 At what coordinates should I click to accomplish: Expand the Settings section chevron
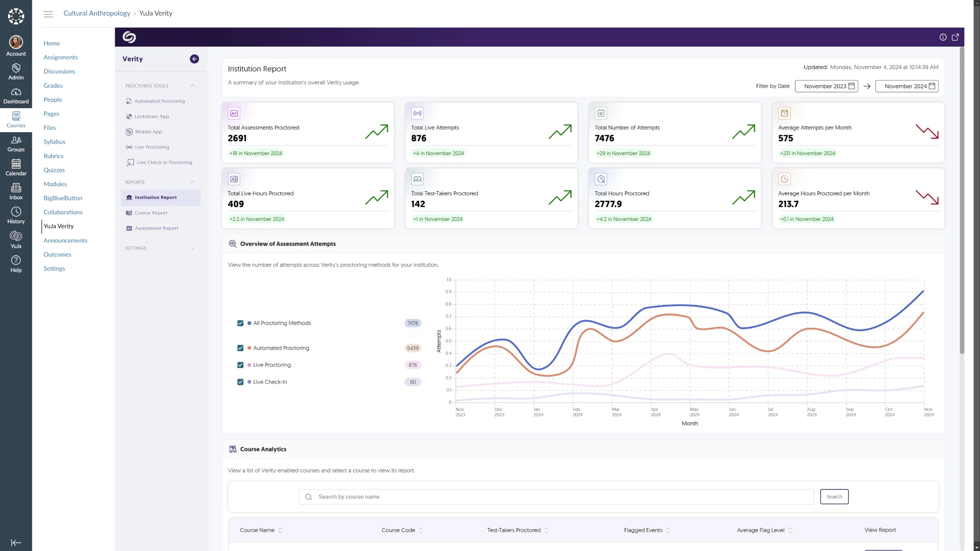pos(192,248)
